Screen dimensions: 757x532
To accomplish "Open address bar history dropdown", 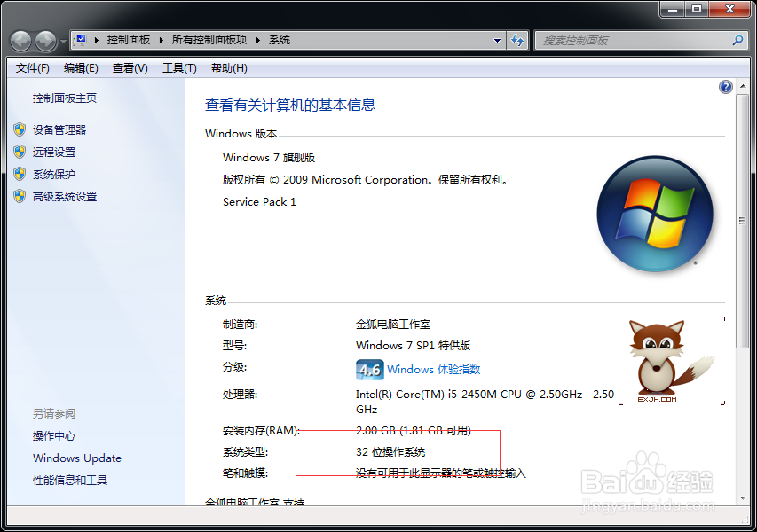I will point(497,41).
